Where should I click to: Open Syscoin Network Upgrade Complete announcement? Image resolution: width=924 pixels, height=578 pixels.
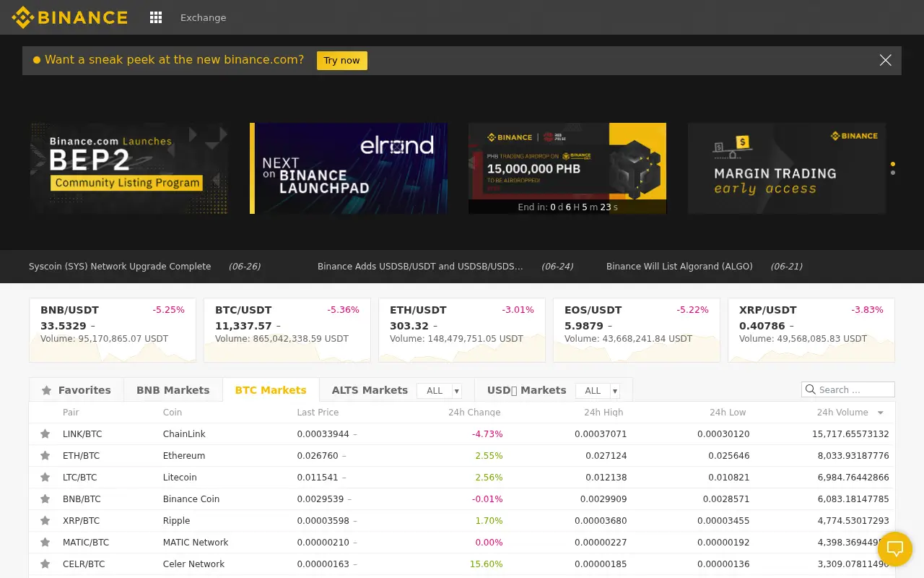(120, 267)
